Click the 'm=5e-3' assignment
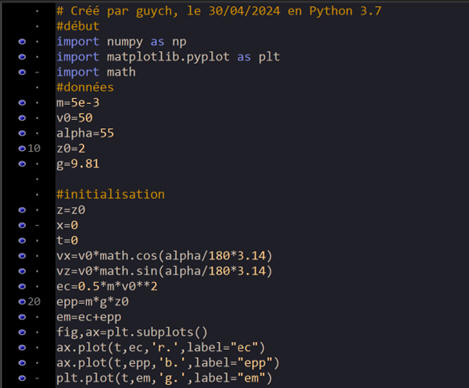The image size is (469, 388). pyautogui.click(x=78, y=103)
